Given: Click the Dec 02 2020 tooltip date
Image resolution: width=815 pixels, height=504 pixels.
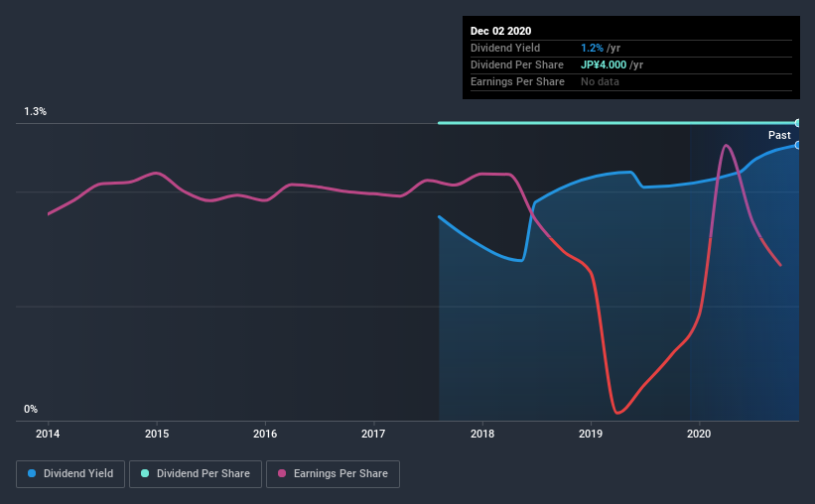Looking at the screenshot, I should tap(500, 31).
